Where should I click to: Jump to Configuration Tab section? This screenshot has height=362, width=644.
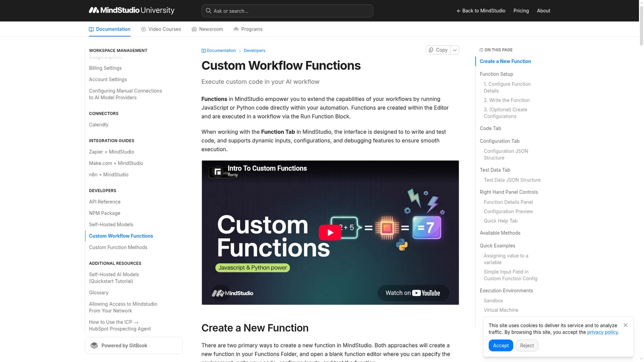pos(499,141)
